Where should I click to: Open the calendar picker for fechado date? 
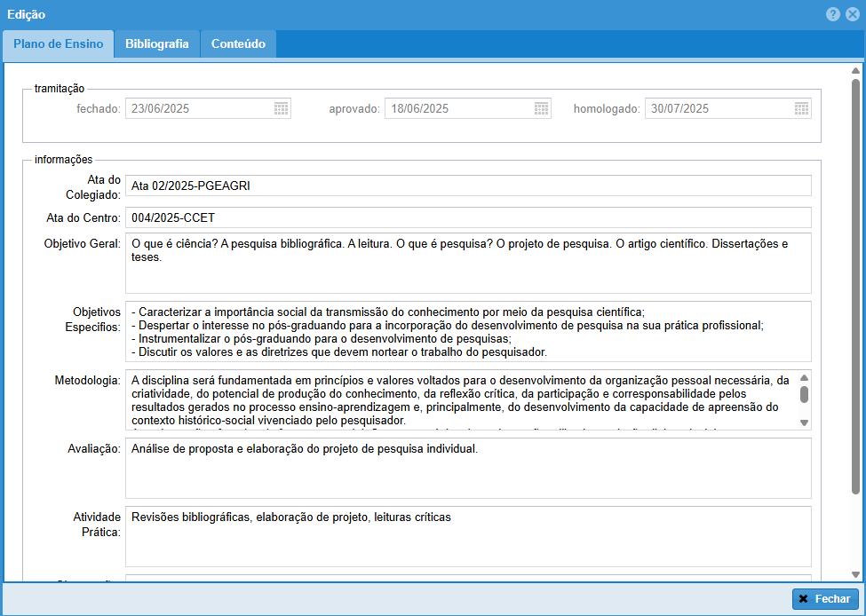pos(281,108)
